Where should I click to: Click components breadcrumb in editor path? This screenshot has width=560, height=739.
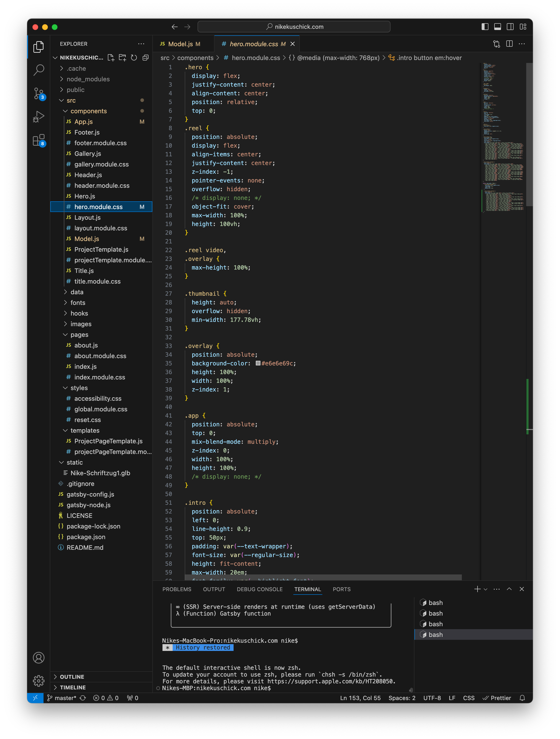(x=195, y=58)
